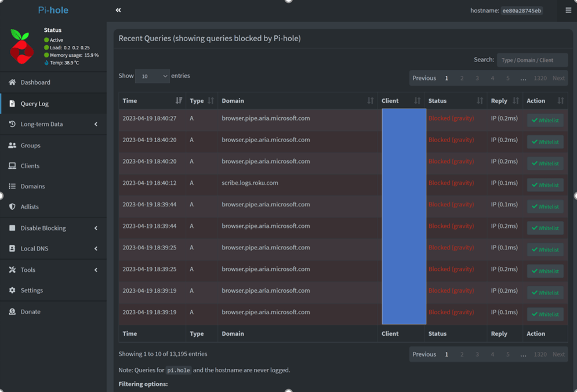This screenshot has width=577, height=392.
Task: Click the Settings gear icon
Action: point(12,291)
